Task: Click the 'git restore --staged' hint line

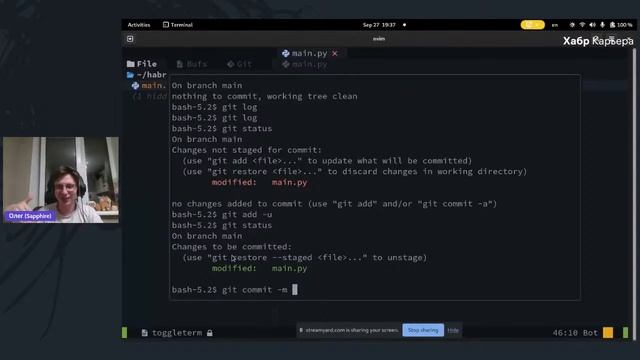Action: [304, 258]
